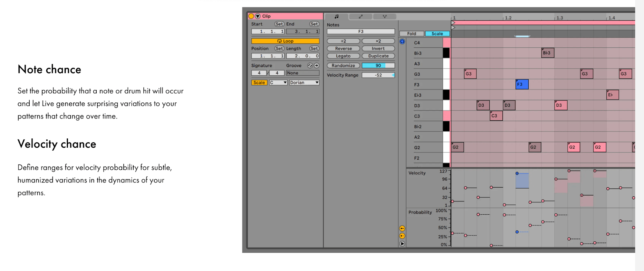The height and width of the screenshot is (271, 644).
Task: Click the black B♭3 piano key
Action: point(446,53)
